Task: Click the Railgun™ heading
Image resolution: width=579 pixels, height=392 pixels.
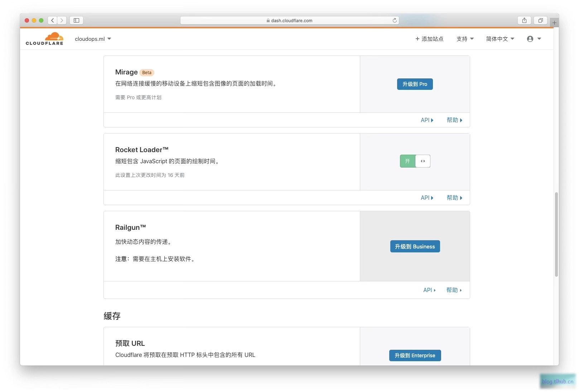Action: pyautogui.click(x=131, y=227)
